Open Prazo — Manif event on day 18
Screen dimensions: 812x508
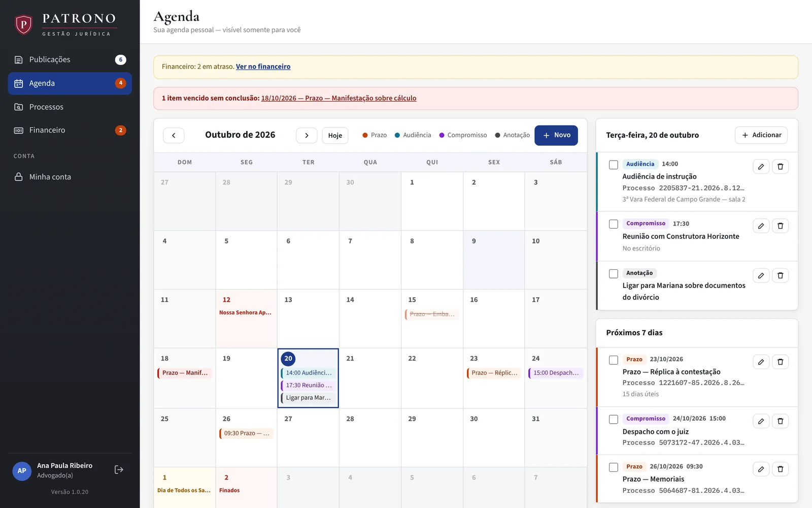[x=185, y=373]
